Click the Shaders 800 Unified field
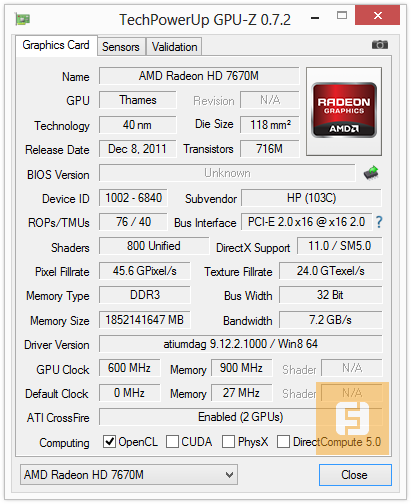This screenshot has width=412, height=504. pyautogui.click(x=154, y=246)
